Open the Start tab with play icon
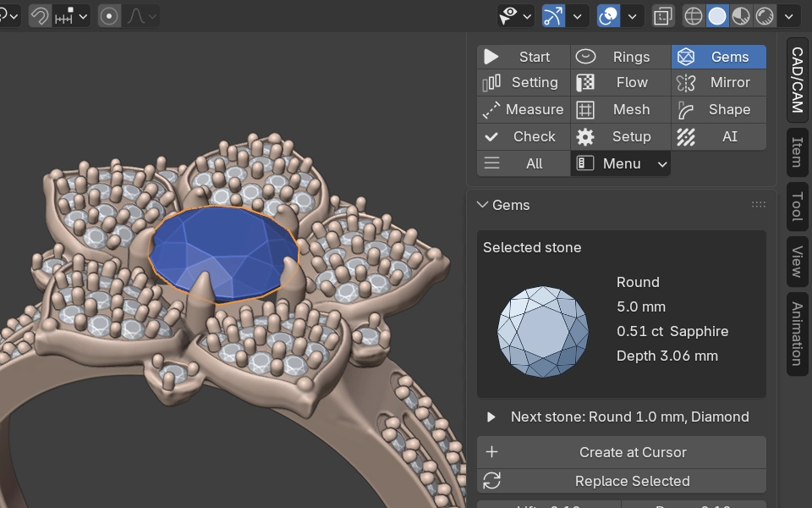The height and width of the screenshot is (508, 812). point(523,57)
